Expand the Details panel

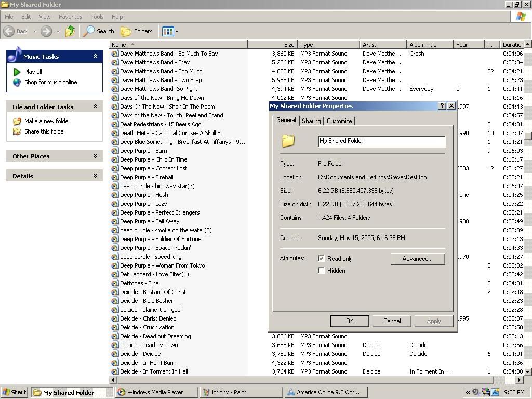point(95,176)
